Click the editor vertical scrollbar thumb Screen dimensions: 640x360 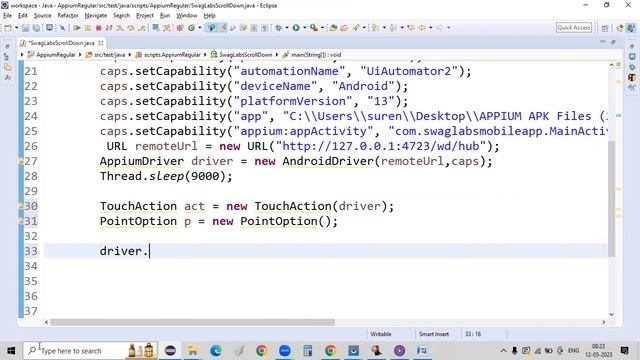[x=611, y=198]
